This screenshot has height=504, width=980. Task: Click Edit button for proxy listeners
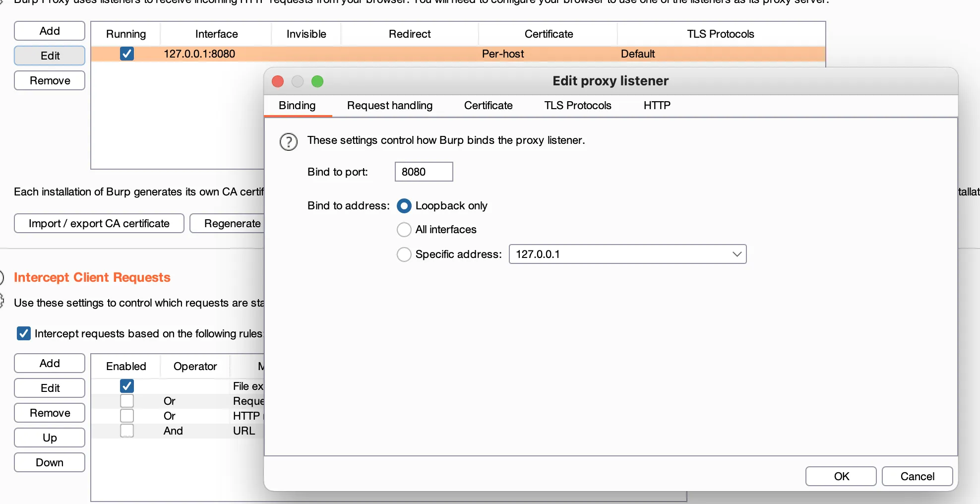[50, 56]
